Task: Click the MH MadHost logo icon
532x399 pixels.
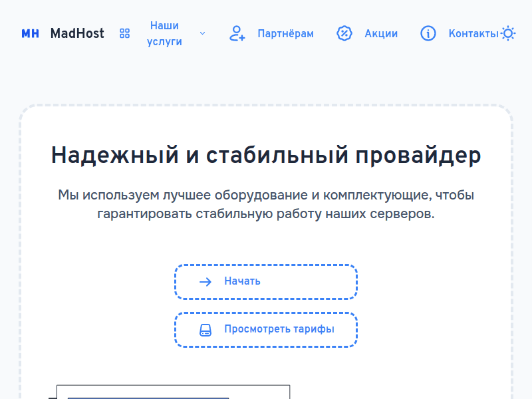Action: 30,33
